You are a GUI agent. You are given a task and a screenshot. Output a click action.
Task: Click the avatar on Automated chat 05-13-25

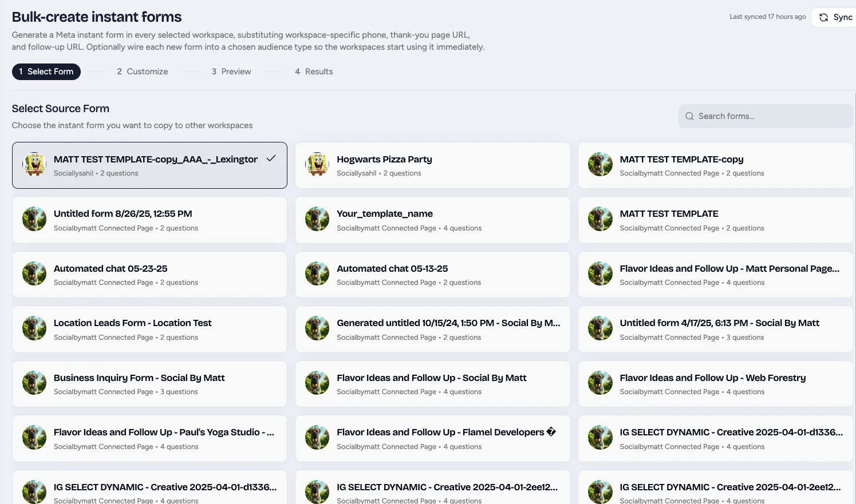(317, 274)
